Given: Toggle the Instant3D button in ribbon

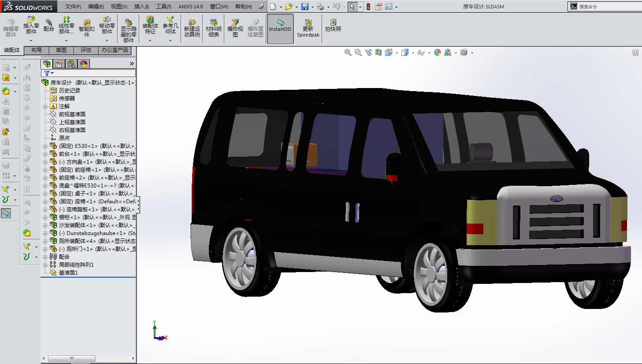Looking at the screenshot, I should coord(280,28).
